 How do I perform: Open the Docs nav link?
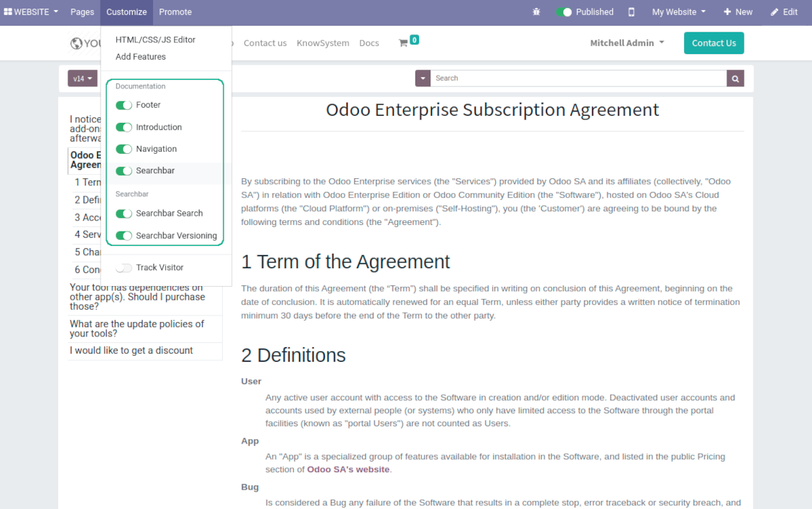coord(369,43)
